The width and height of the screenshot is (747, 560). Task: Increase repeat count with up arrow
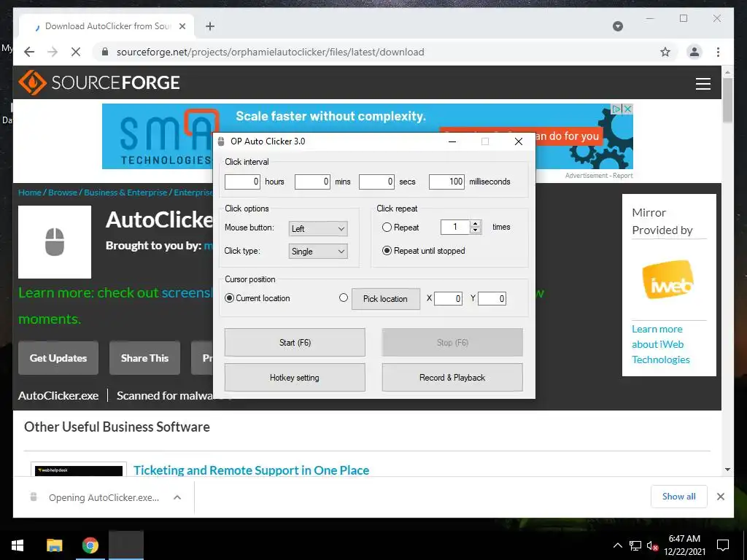[x=475, y=224]
